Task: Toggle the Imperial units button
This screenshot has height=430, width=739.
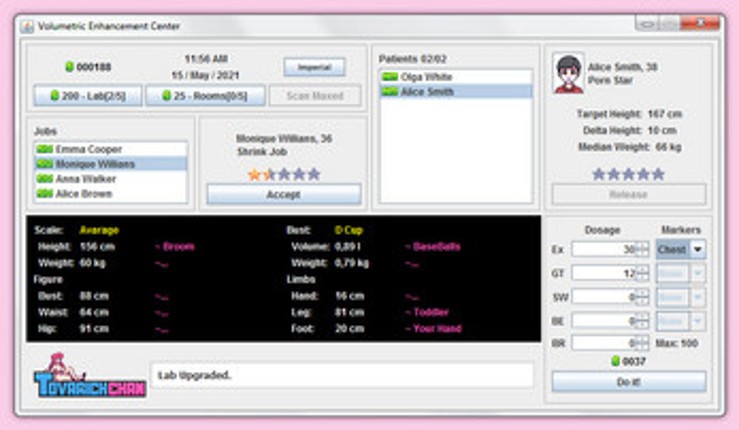Action: pyautogui.click(x=314, y=67)
